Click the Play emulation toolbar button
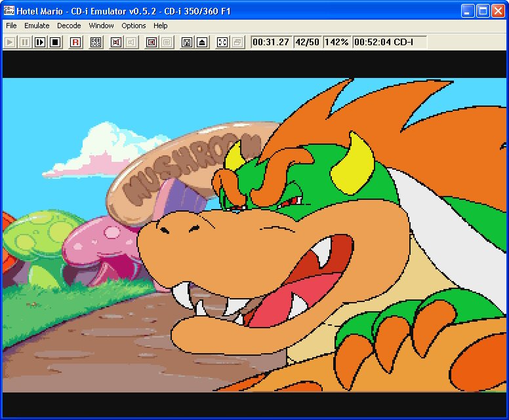 (10, 42)
